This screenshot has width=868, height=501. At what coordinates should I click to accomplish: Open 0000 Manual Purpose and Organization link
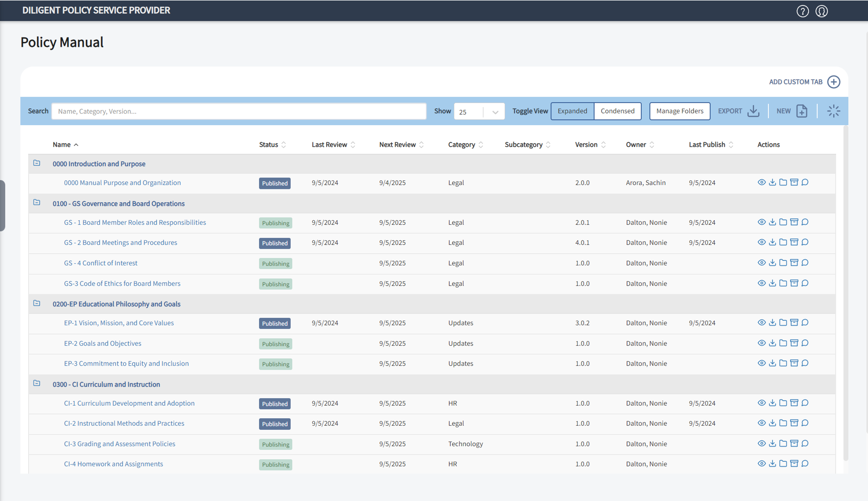122,183
